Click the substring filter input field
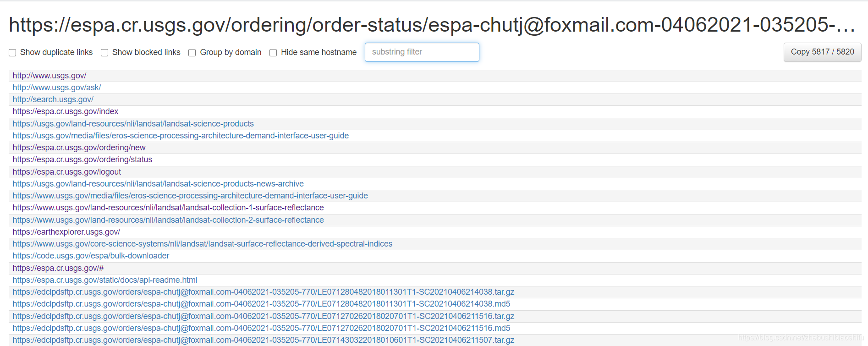868x346 pixels. 422,52
